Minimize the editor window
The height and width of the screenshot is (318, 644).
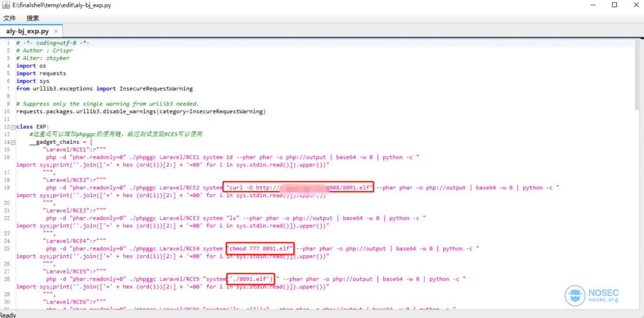(x=594, y=5)
